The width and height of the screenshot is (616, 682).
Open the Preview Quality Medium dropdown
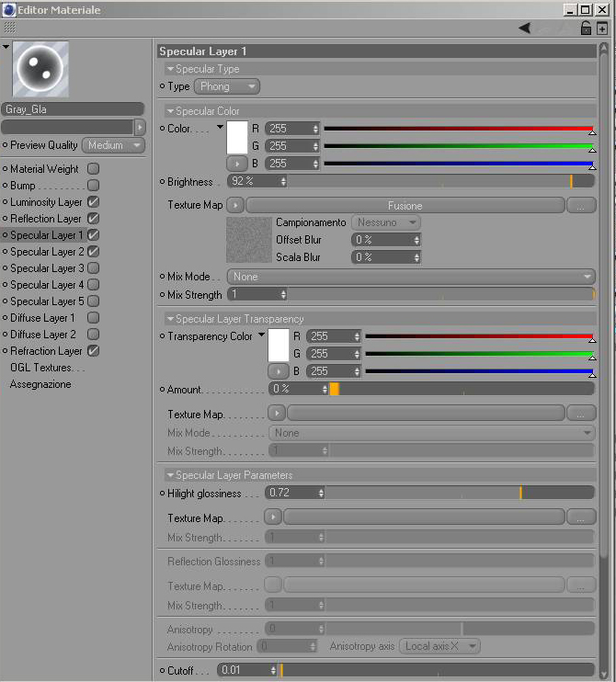pos(113,145)
